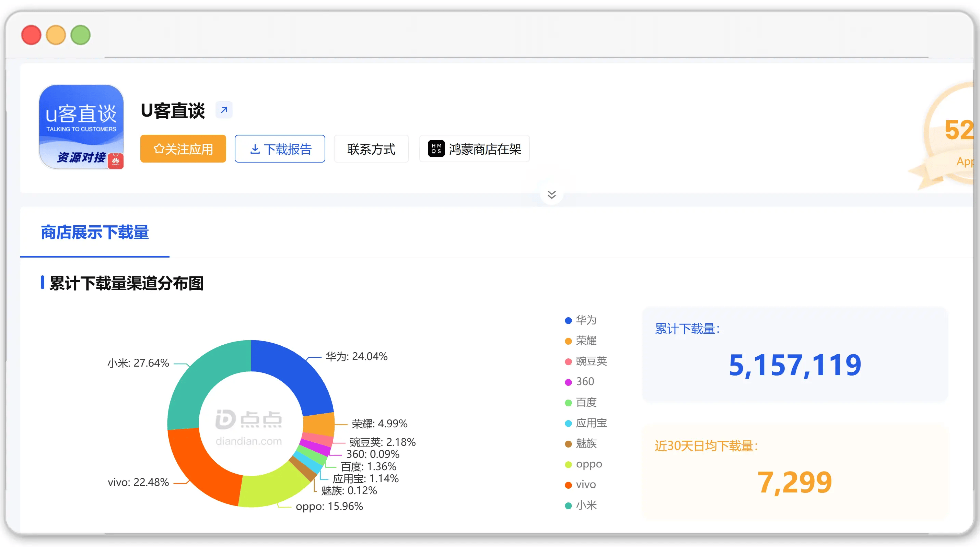Click the orange 荣耀 donut segment
This screenshot has width=980, height=547.
coord(319,424)
